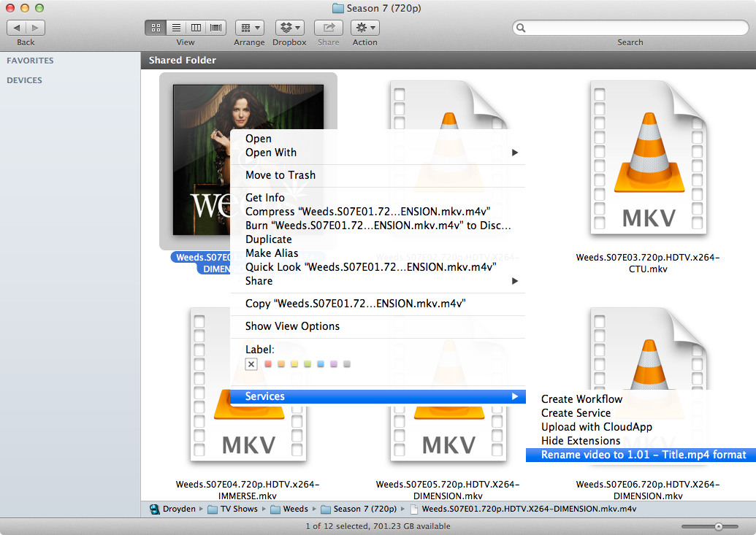
Task: Go back with the left arrow button
Action: pyautogui.click(x=16, y=28)
